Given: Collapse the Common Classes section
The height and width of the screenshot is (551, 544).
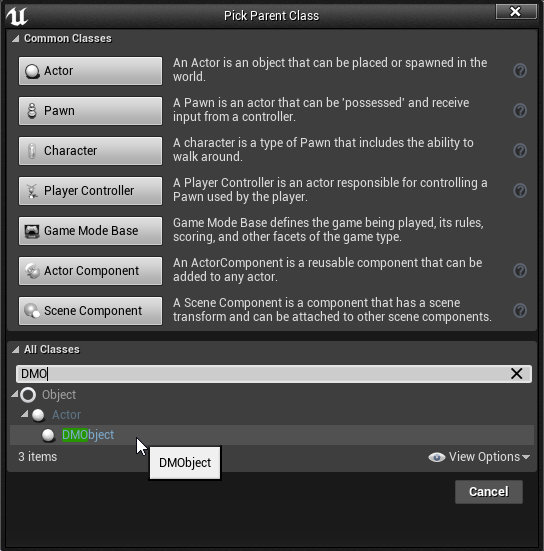Looking at the screenshot, I should [15, 39].
